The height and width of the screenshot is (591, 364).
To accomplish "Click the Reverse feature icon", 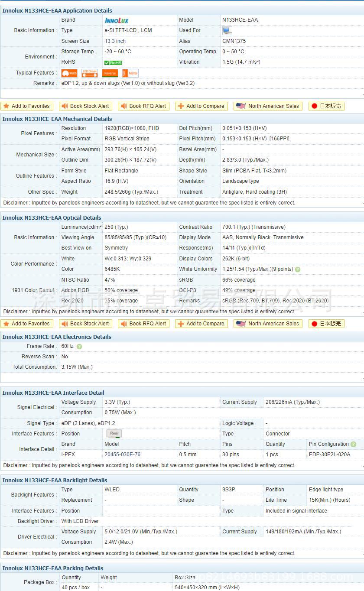I will 110,73.
